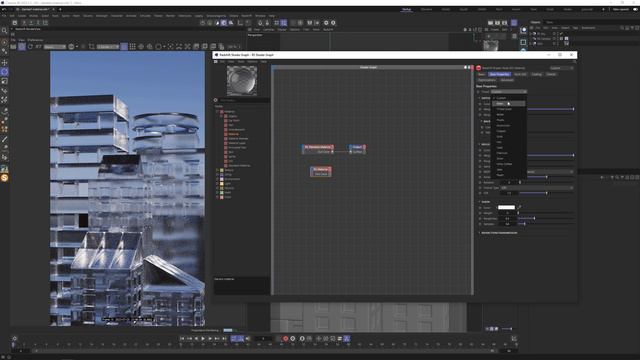Select Platinum in the preset list
This screenshot has width=640, height=360.
pos(502,153)
